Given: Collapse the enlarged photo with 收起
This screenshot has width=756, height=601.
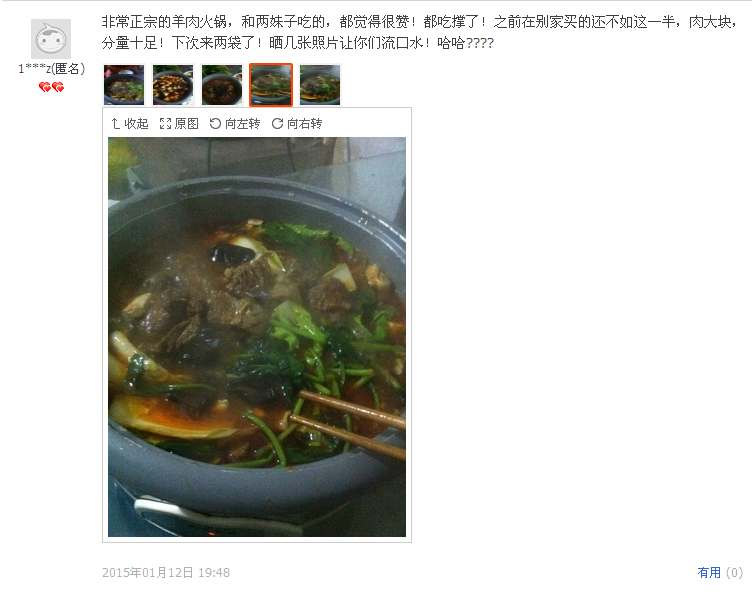Looking at the screenshot, I should tap(130, 124).
